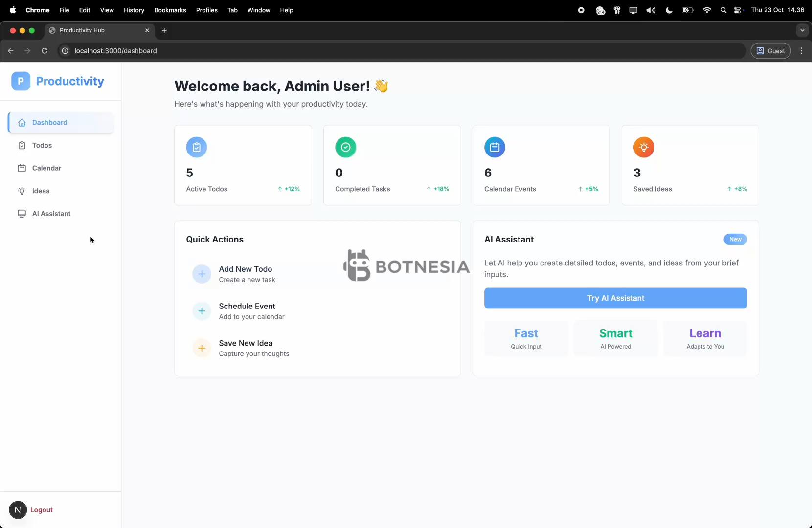Image resolution: width=812 pixels, height=528 pixels.
Task: Go back with the browser back arrow
Action: pos(10,51)
